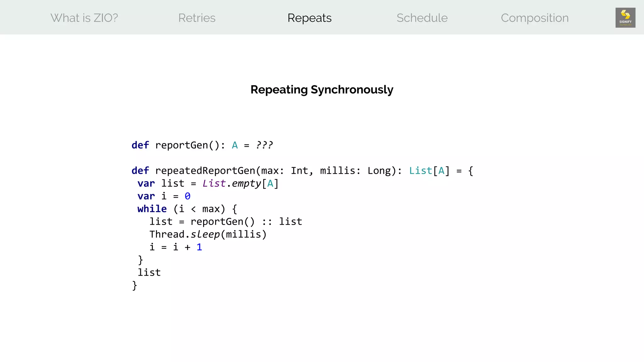644x362 pixels.
Task: Click the "max: Int" parameter text
Action: (x=285, y=171)
